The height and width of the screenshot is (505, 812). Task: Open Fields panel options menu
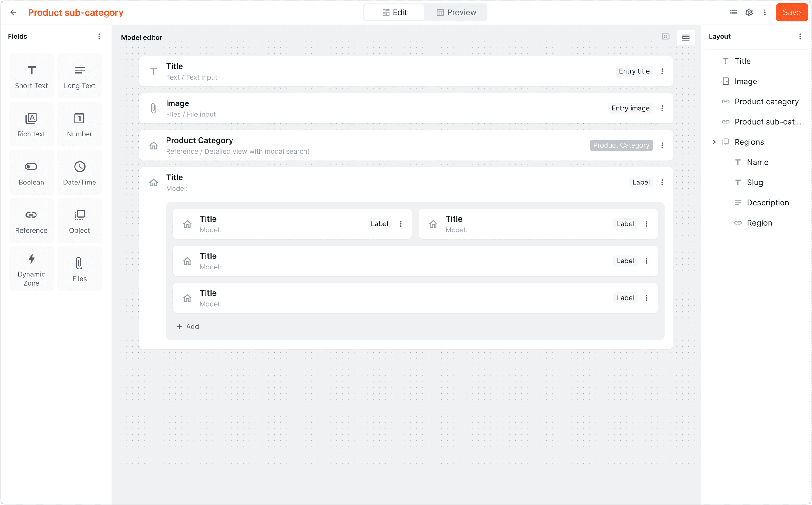click(x=99, y=37)
